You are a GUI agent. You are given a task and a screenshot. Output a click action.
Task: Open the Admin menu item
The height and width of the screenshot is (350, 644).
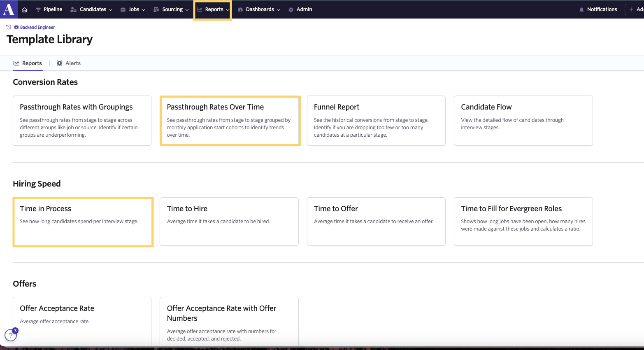coord(300,9)
